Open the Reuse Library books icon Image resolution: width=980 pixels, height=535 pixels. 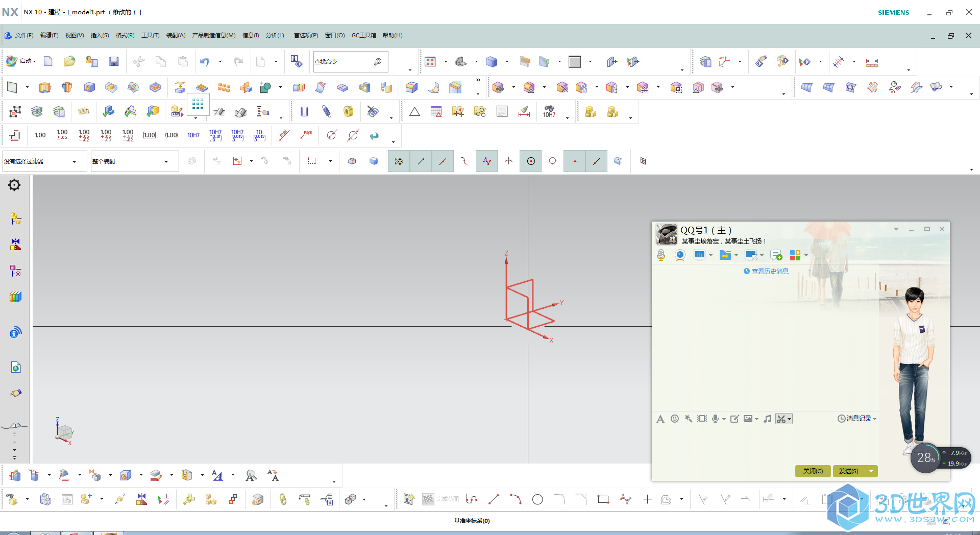point(15,297)
